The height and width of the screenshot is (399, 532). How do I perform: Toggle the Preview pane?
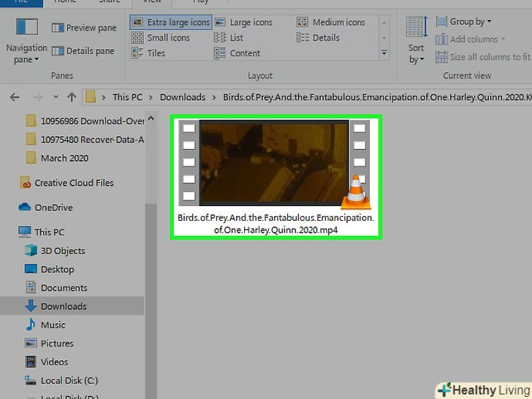pyautogui.click(x=84, y=28)
